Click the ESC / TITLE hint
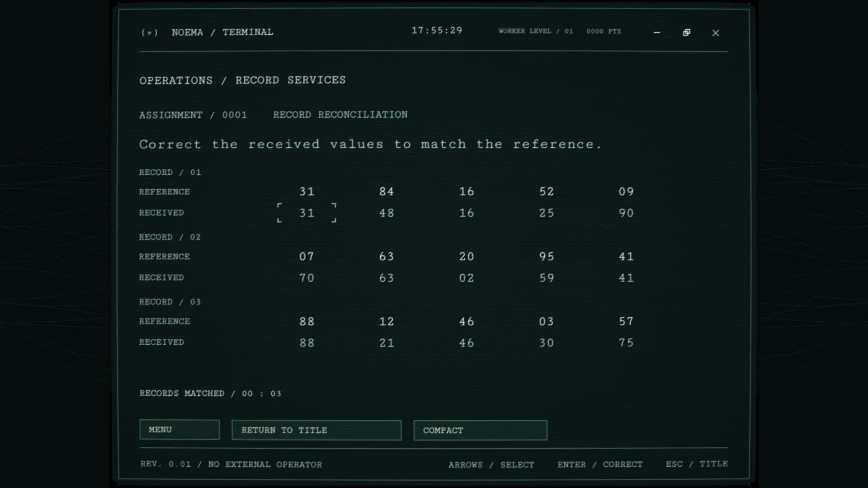 697,464
